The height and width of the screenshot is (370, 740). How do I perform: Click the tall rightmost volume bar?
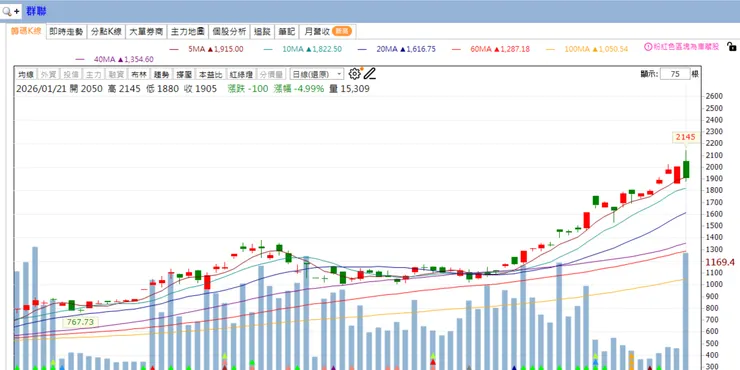686,311
